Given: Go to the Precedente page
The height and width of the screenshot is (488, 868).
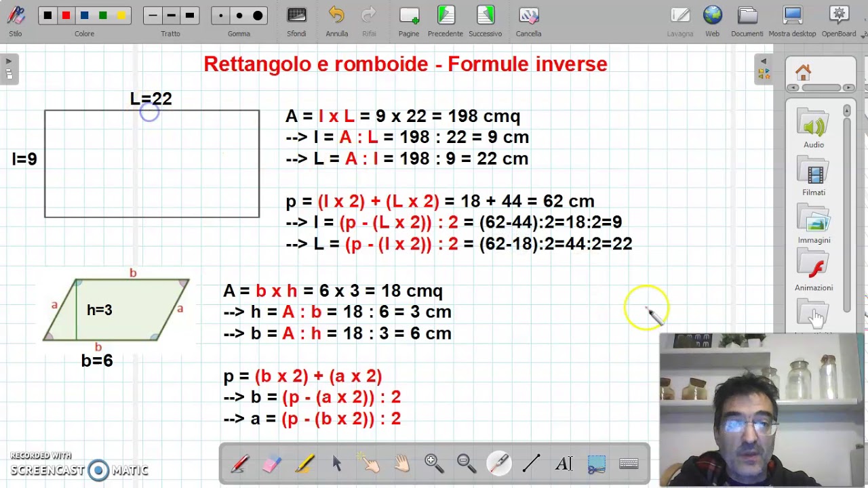Looking at the screenshot, I should 446,20.
